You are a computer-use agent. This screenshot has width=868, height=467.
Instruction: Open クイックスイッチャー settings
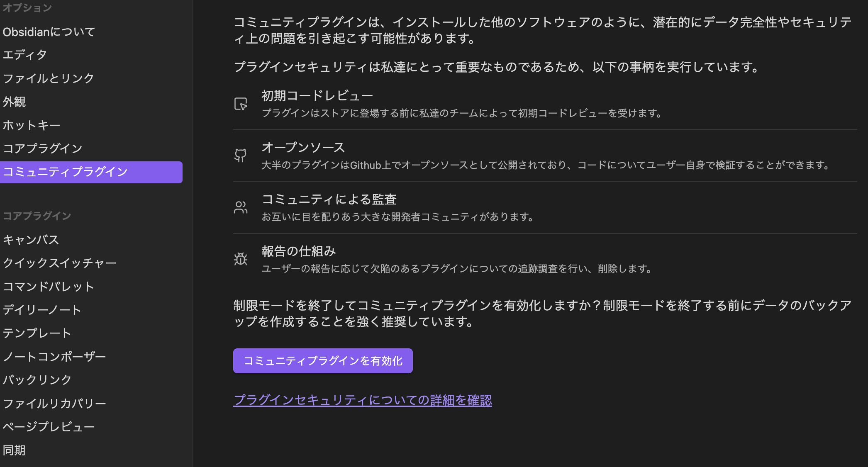point(60,263)
